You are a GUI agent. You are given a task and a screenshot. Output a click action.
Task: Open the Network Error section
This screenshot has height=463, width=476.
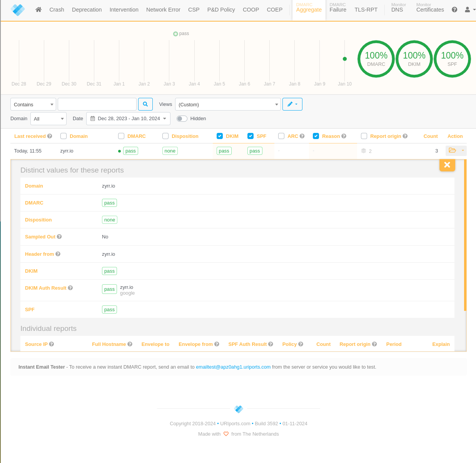tap(163, 9)
